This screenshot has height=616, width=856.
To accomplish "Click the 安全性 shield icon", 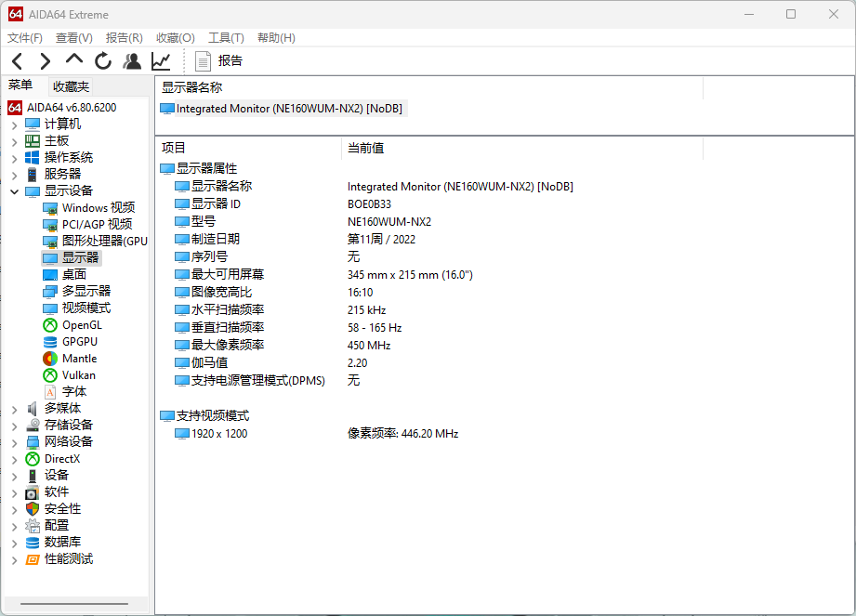I will click(33, 509).
